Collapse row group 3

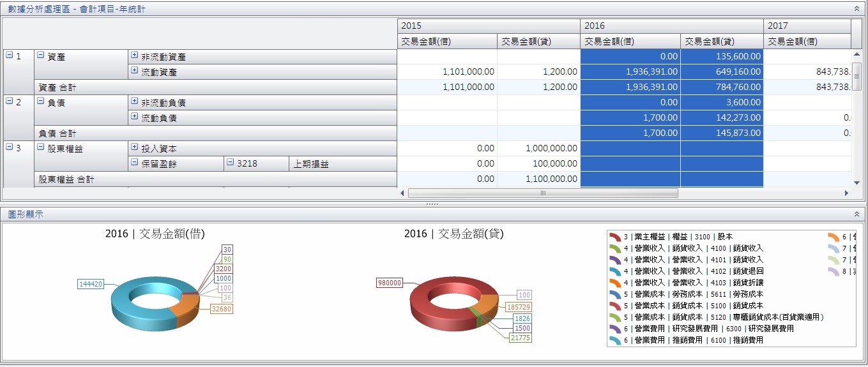coord(10,148)
